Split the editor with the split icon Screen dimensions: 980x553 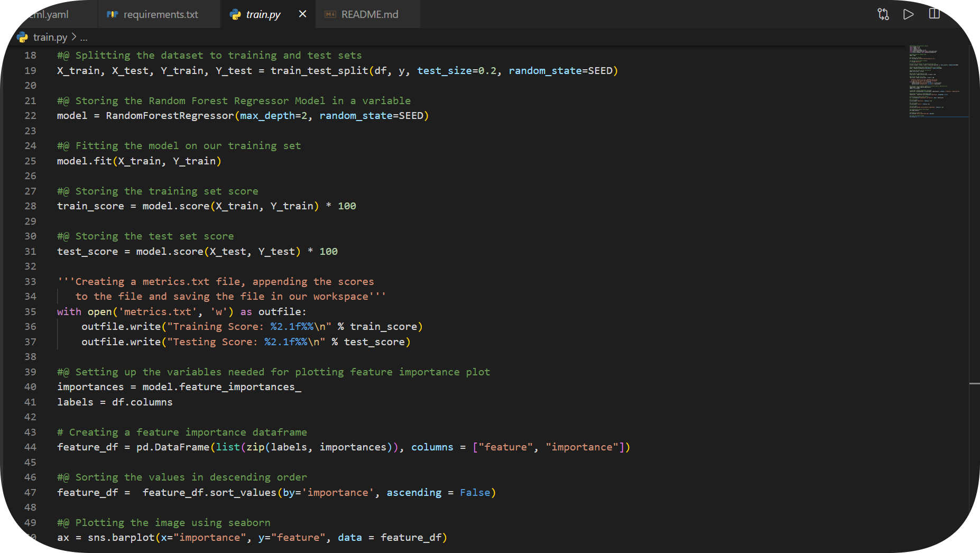coord(934,14)
